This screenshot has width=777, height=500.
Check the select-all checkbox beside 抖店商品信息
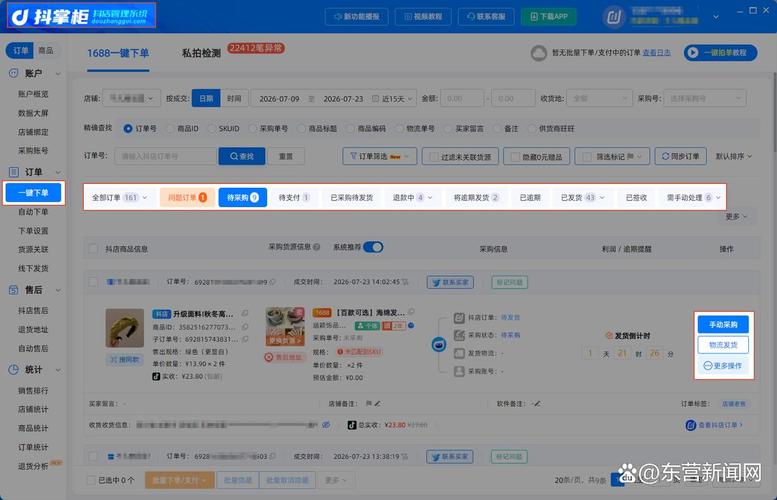coord(93,248)
